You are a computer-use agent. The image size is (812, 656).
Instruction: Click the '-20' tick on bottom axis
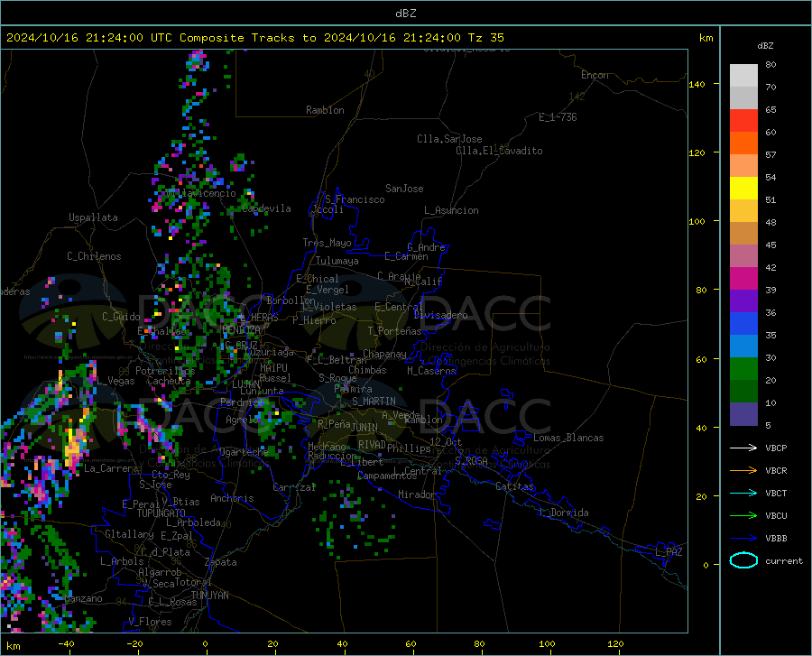coord(134,643)
